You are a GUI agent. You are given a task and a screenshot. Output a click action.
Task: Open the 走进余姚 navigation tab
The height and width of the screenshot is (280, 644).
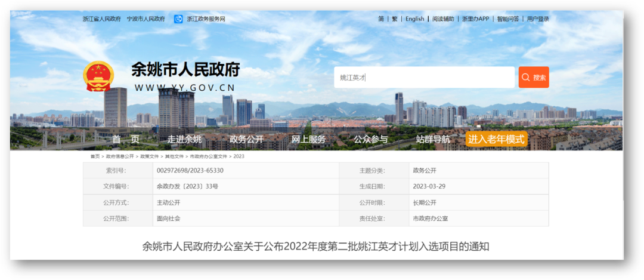[184, 140]
